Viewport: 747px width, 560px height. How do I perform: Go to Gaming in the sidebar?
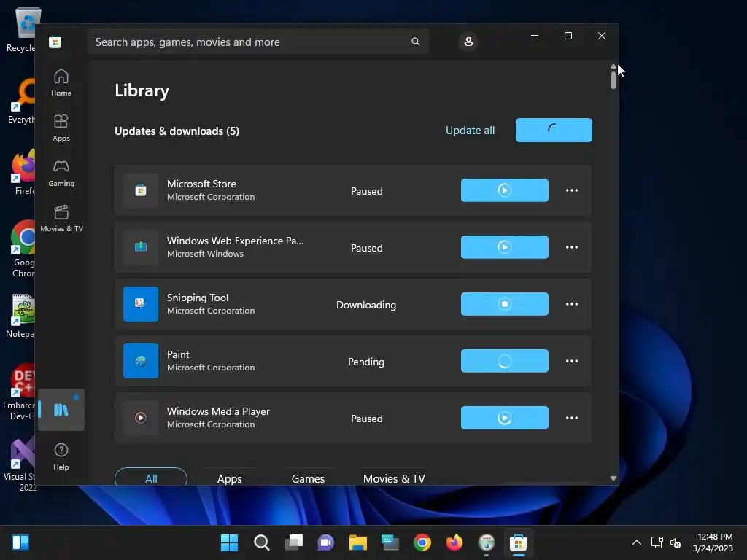[x=61, y=174]
